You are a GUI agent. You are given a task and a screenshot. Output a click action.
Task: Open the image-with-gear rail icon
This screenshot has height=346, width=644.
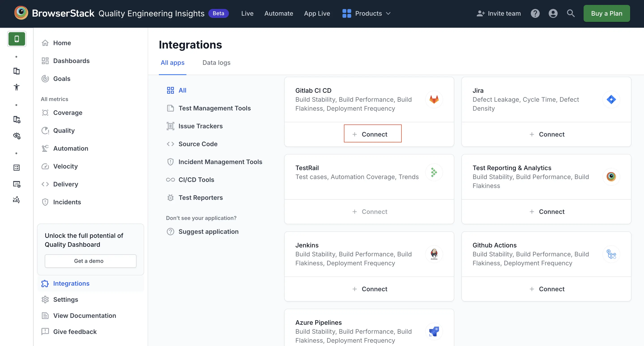(x=17, y=184)
